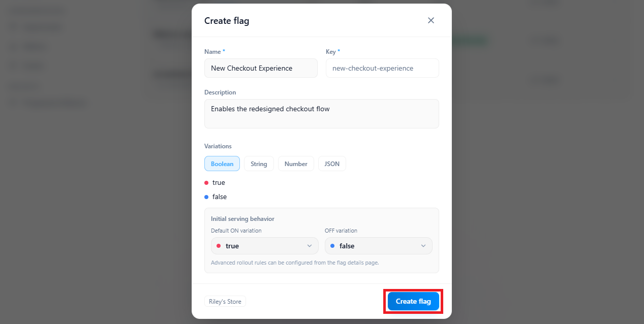Switch variation type to Number

point(296,164)
